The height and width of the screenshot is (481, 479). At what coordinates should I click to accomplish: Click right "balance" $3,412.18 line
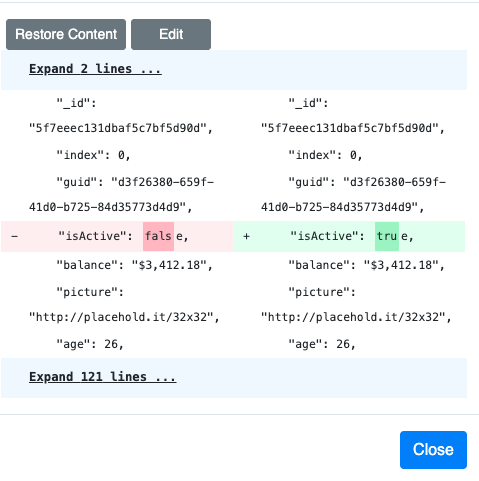[x=367, y=265]
